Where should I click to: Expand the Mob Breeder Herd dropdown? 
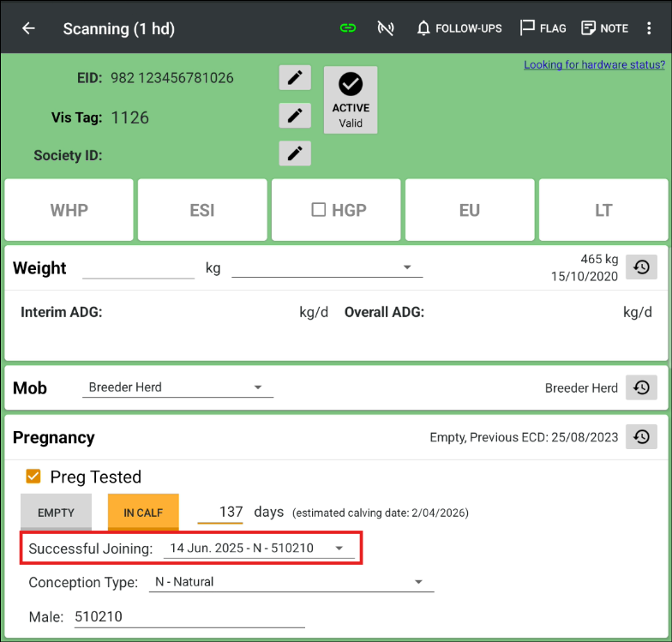click(x=177, y=387)
